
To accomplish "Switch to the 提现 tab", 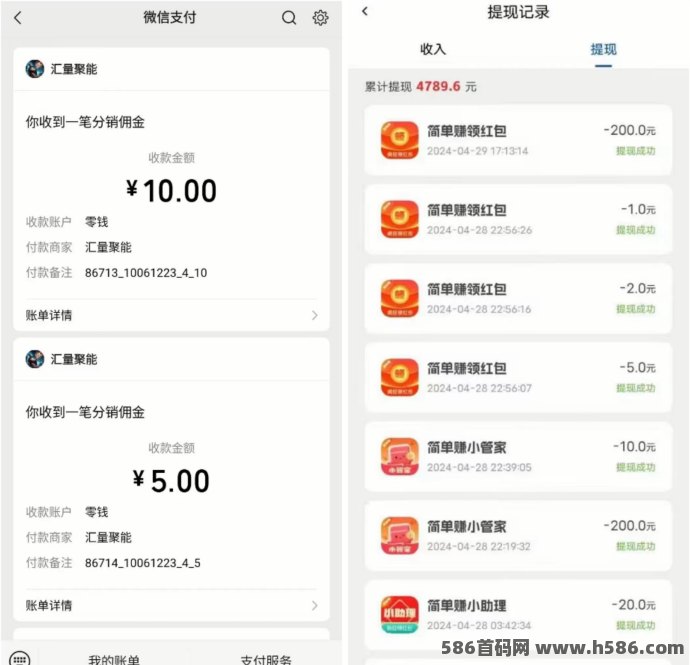I will click(603, 49).
